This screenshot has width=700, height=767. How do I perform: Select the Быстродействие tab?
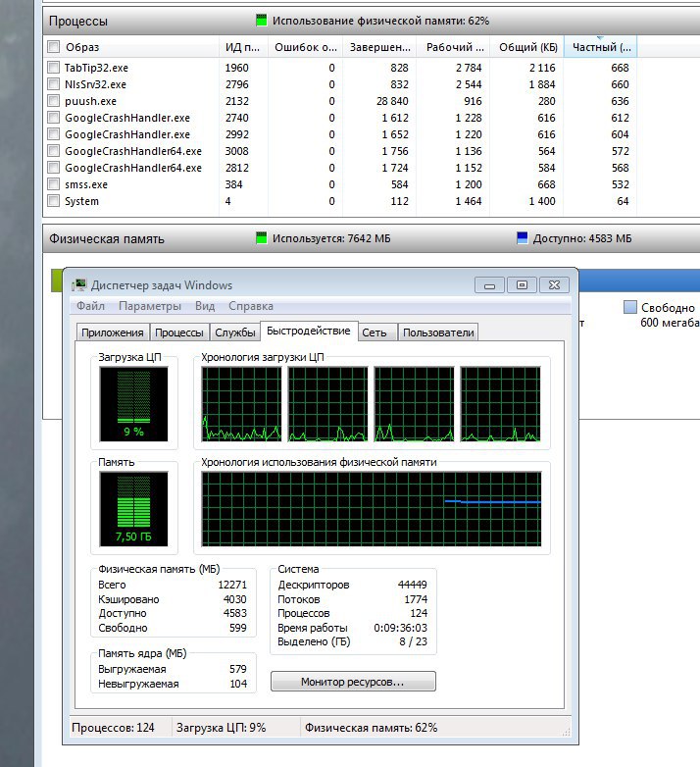(x=309, y=332)
